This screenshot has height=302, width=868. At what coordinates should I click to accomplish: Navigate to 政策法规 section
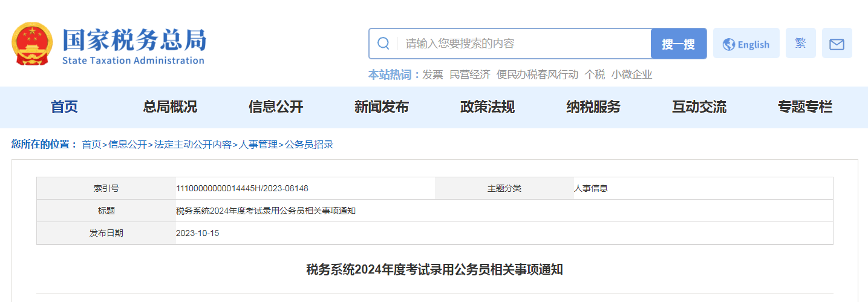point(488,108)
